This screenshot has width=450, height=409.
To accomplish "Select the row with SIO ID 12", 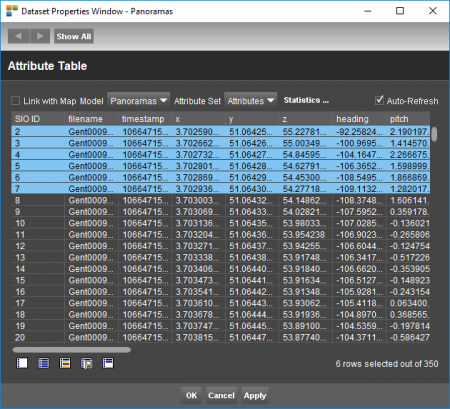I will tap(221, 246).
